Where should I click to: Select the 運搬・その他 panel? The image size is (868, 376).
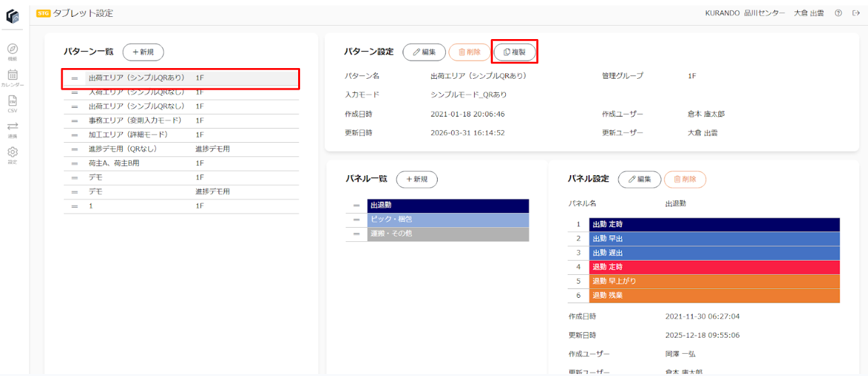[449, 234]
